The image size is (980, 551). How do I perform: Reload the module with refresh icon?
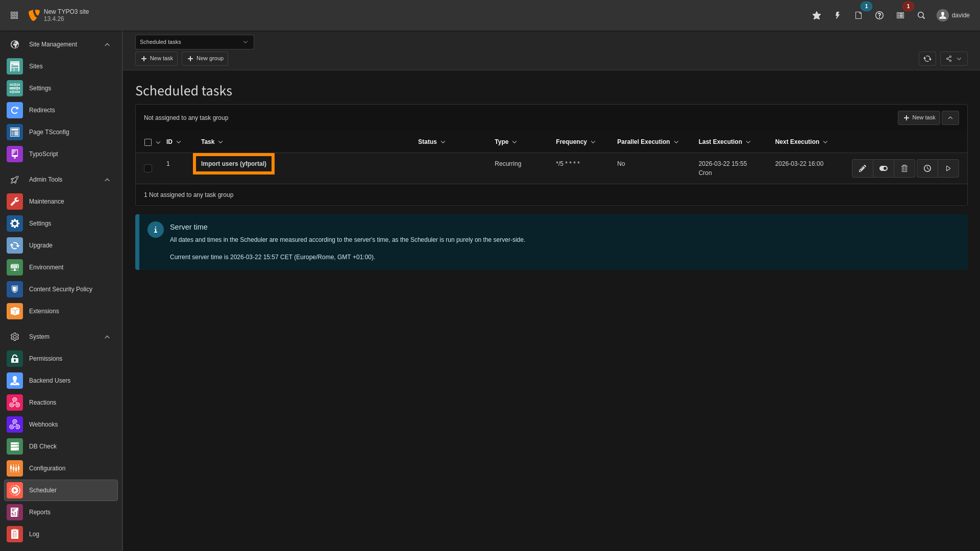[927, 59]
